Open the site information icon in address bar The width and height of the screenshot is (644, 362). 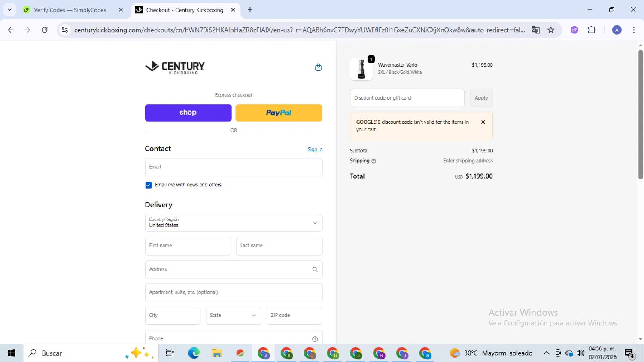65,30
